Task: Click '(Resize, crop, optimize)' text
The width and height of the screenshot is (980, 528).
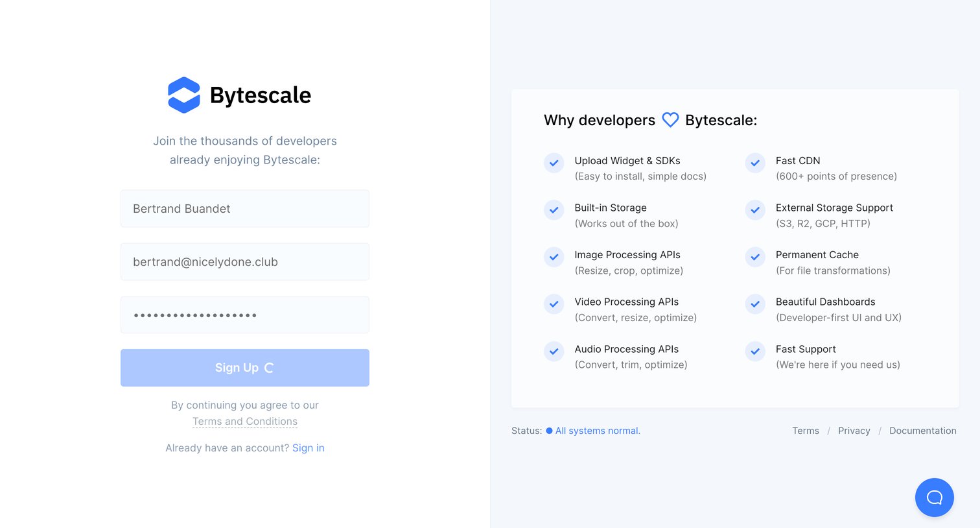Action: click(629, 270)
